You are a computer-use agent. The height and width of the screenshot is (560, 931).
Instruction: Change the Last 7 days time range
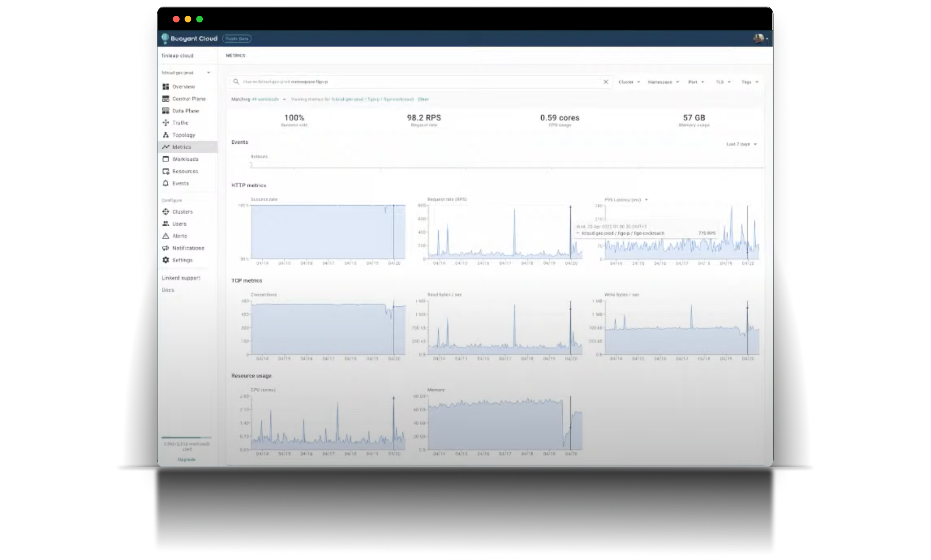pyautogui.click(x=741, y=144)
